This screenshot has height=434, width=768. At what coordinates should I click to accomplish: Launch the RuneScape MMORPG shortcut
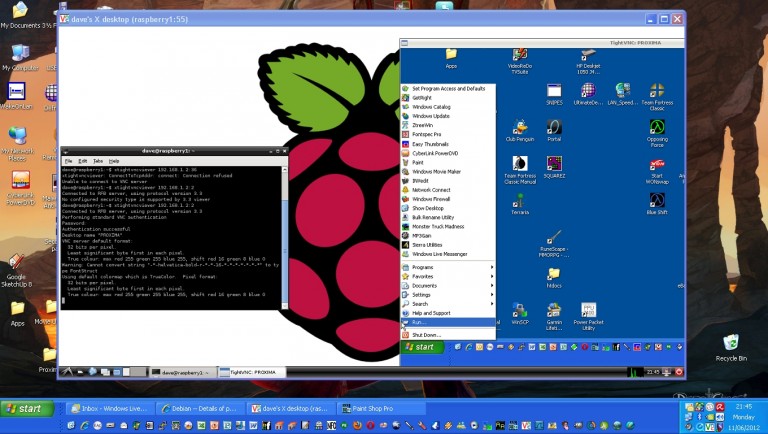coord(554,243)
